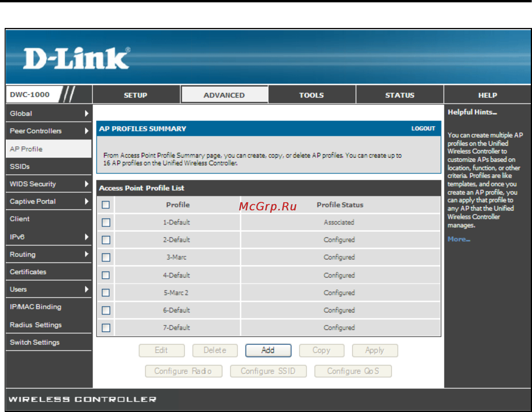The height and width of the screenshot is (412, 532).
Task: Click the Delete button
Action: (215, 350)
